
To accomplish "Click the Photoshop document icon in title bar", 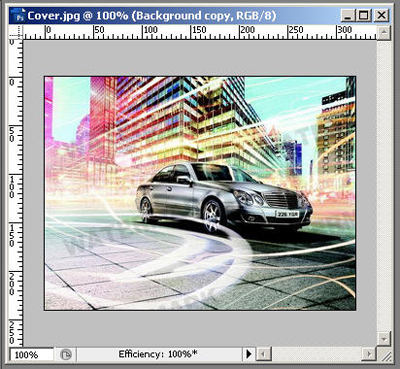I will pyautogui.click(x=17, y=16).
